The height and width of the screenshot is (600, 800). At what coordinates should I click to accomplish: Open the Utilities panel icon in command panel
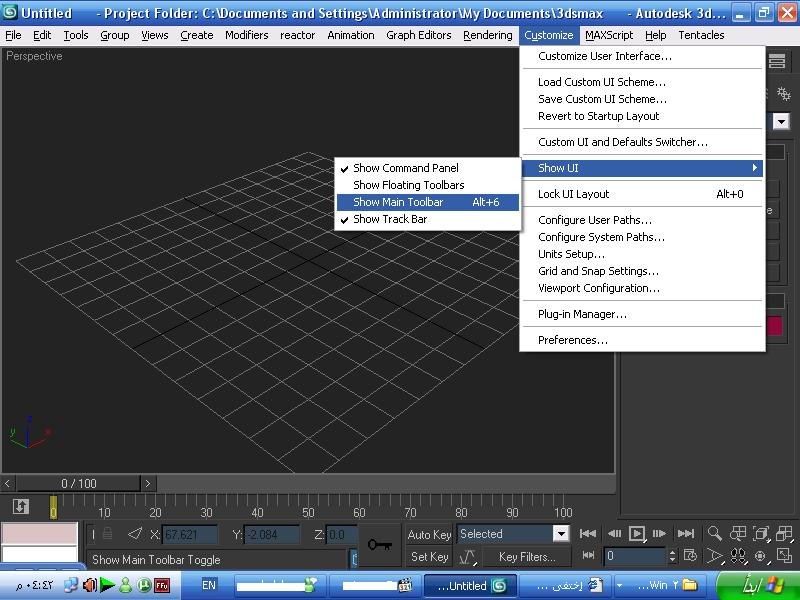784,94
